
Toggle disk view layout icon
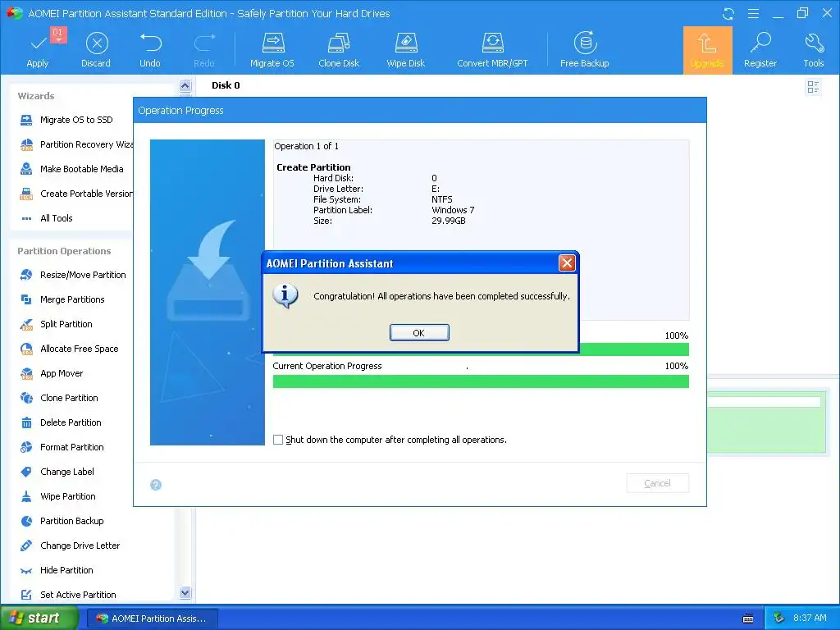pos(813,87)
